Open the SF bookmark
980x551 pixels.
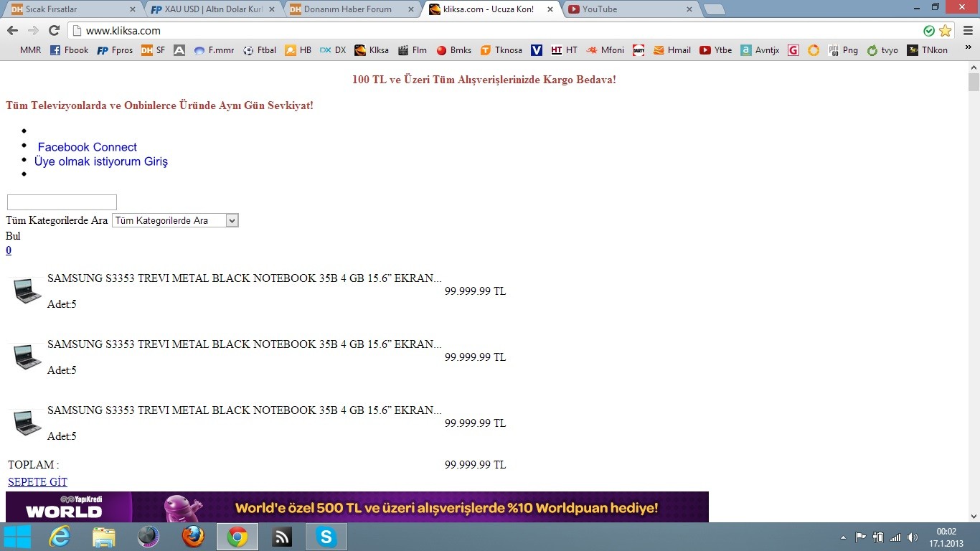[x=153, y=50]
